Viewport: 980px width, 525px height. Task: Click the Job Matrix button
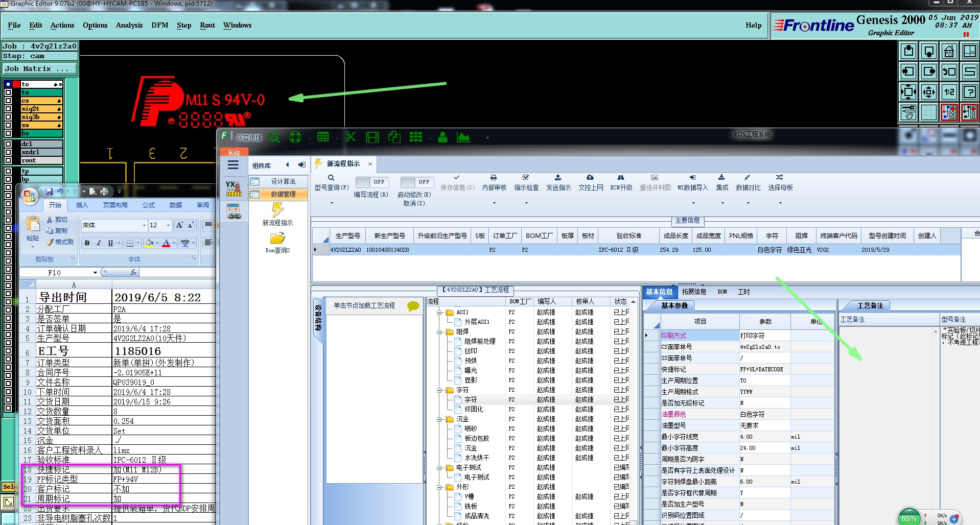[x=40, y=68]
